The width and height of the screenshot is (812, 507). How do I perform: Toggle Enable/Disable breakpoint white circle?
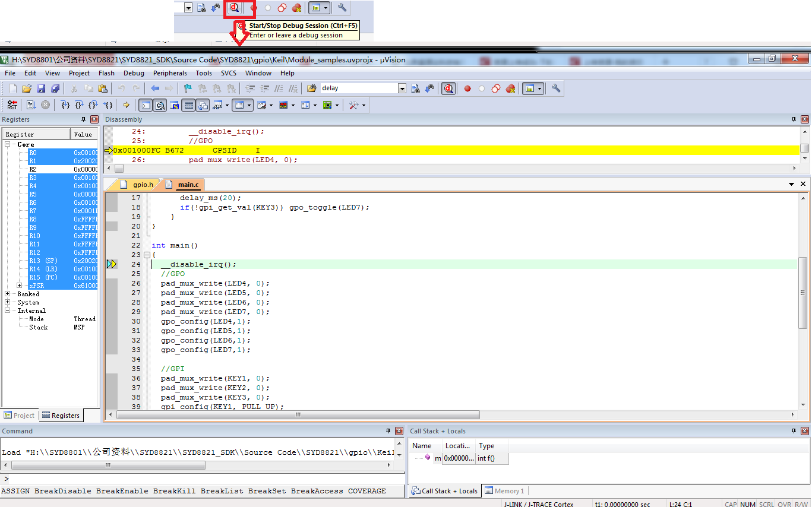482,88
